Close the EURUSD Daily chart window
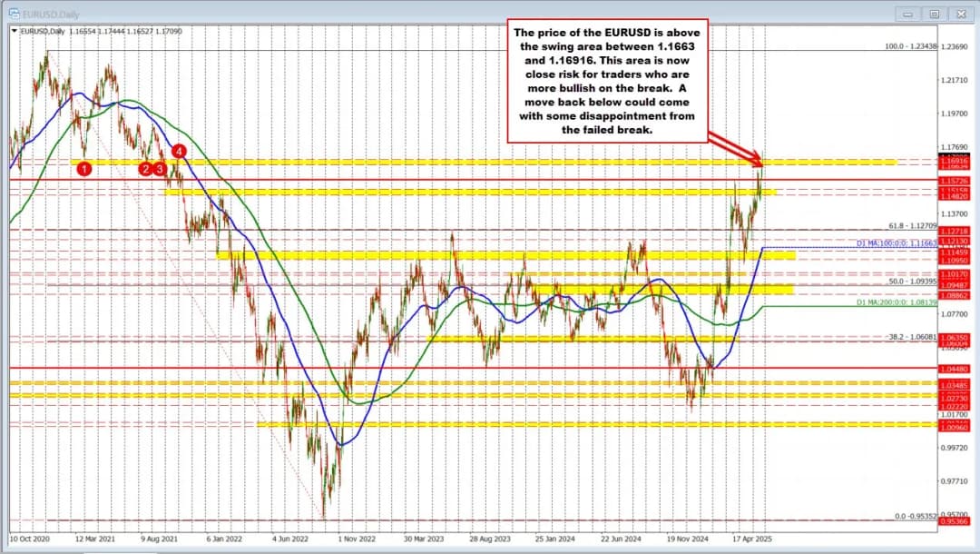 click(x=961, y=13)
